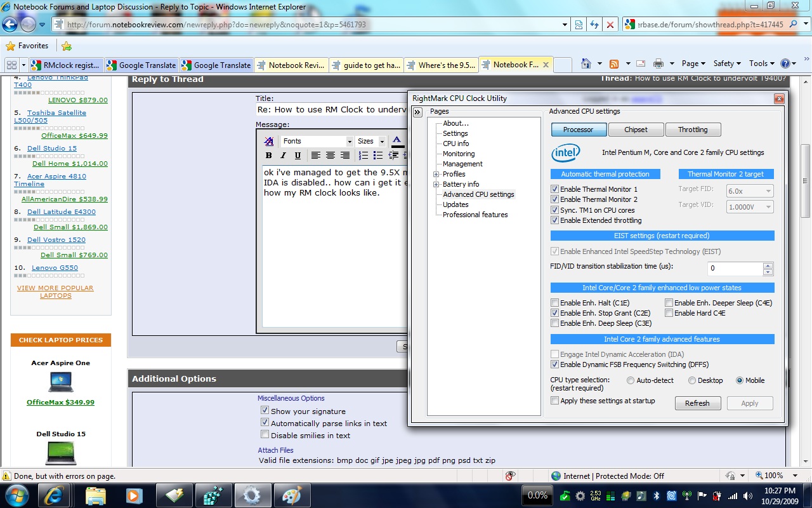Insert an ordered list in the editor

coord(363,156)
